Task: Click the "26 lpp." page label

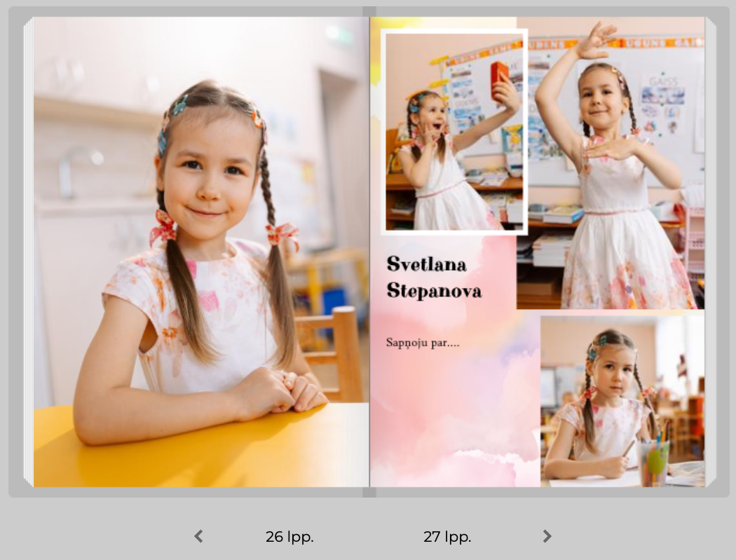Action: [289, 537]
